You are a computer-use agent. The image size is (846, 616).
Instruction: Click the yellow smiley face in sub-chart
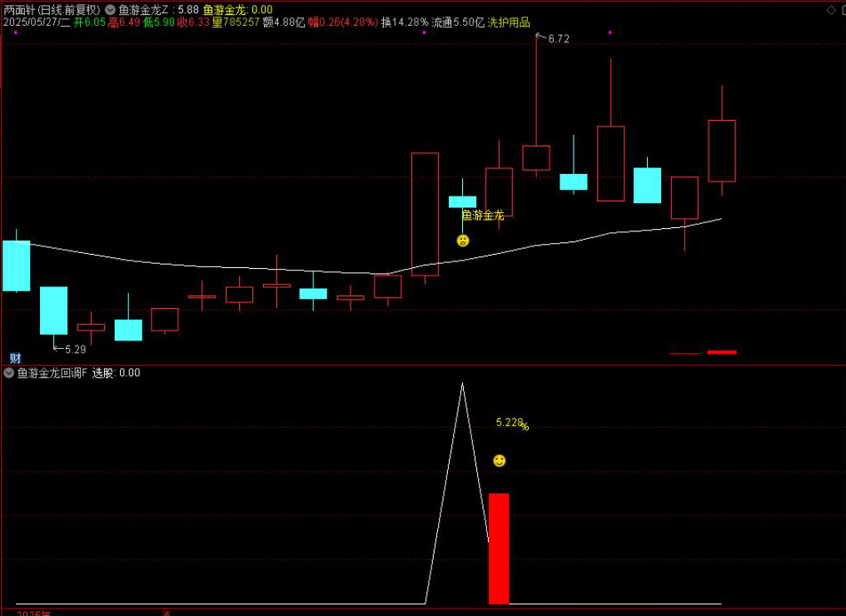pyautogui.click(x=499, y=460)
